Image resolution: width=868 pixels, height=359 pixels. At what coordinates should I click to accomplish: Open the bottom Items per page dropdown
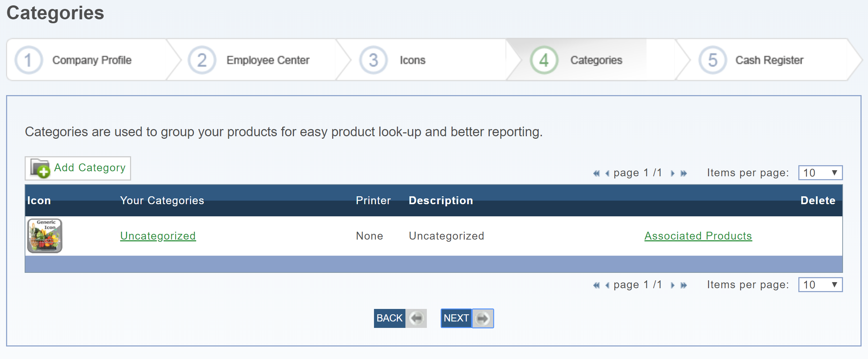pyautogui.click(x=820, y=285)
